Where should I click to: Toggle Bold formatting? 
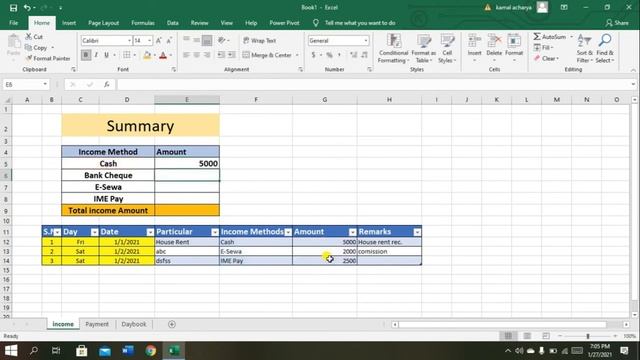(x=86, y=55)
